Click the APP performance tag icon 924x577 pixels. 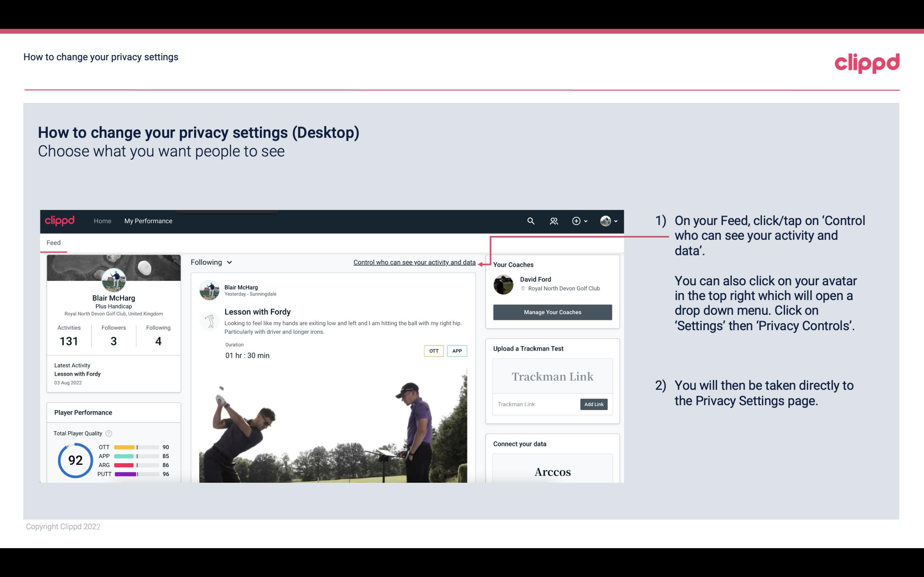[x=457, y=351]
